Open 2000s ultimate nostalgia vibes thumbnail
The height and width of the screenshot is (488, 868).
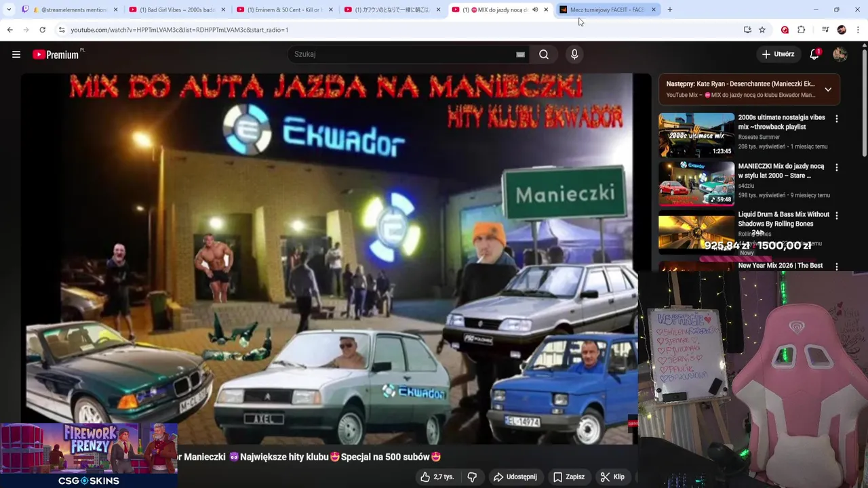click(x=696, y=135)
